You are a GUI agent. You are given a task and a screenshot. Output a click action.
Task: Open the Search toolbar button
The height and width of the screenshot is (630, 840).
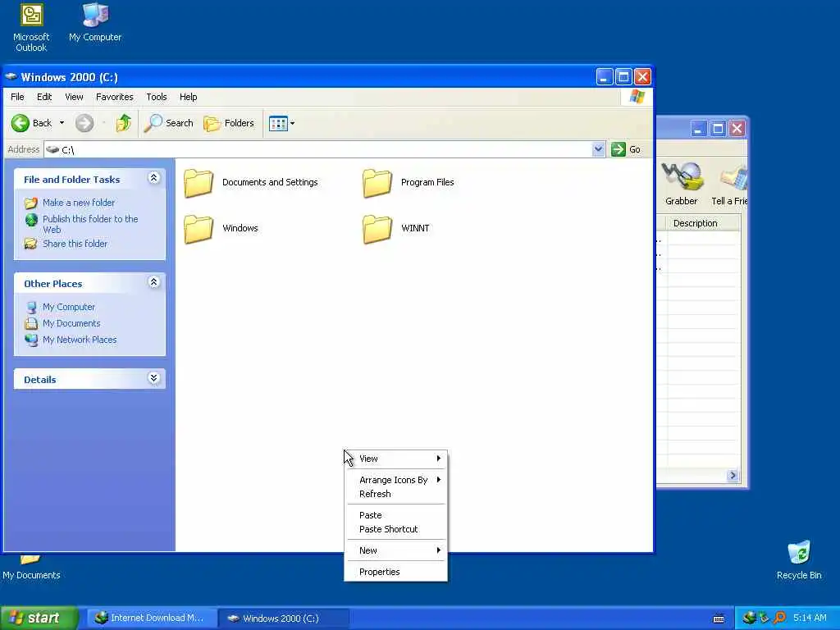(169, 123)
